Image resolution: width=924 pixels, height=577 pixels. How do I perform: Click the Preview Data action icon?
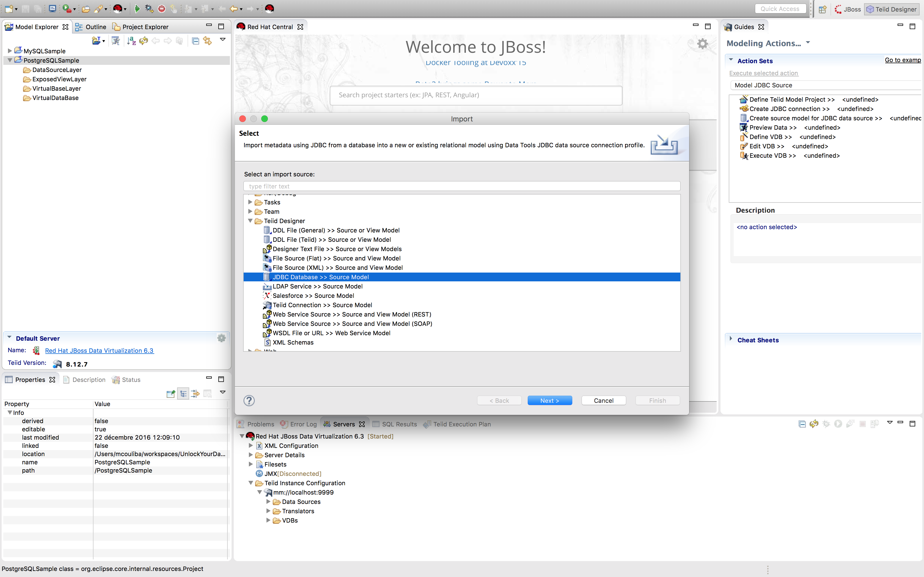744,127
